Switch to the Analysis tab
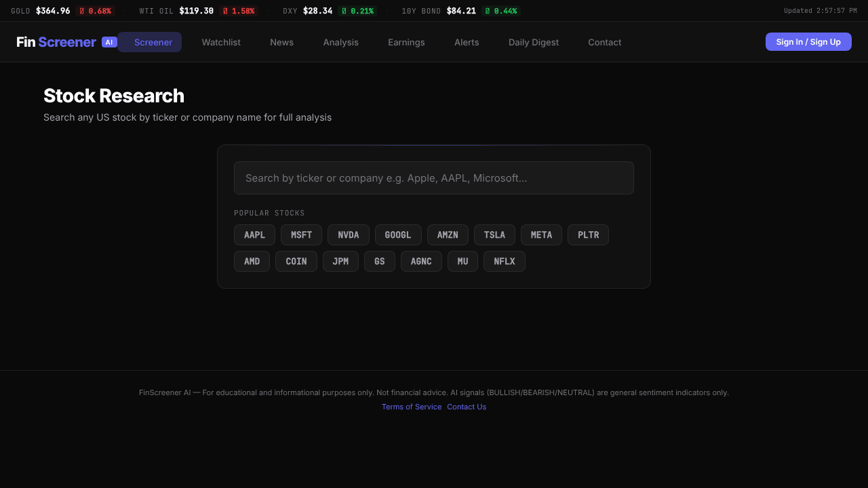This screenshot has height=488, width=868. click(x=340, y=42)
